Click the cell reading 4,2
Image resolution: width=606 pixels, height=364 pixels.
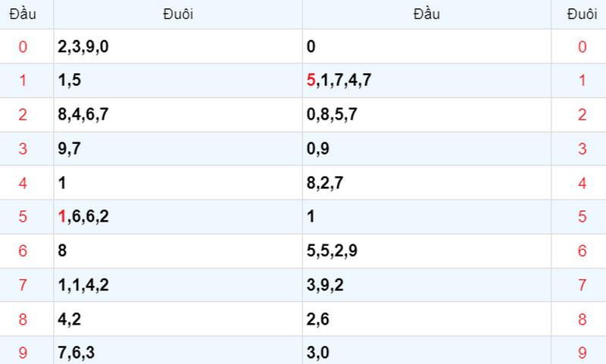point(178,319)
